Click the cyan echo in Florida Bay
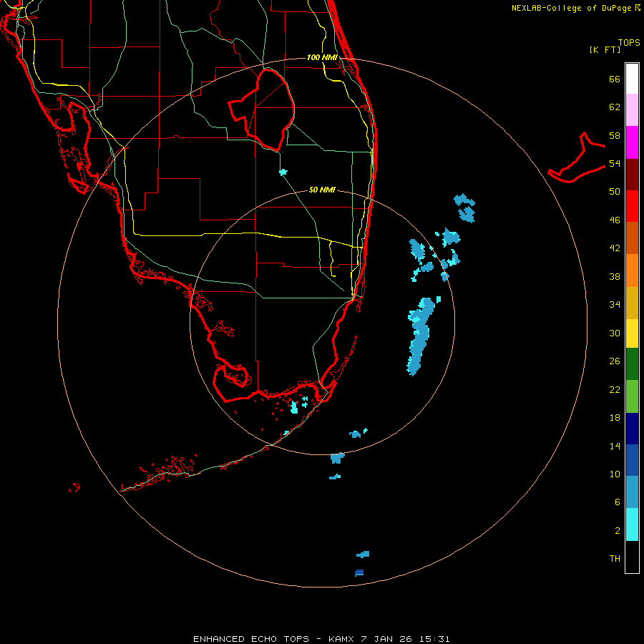This screenshot has height=644, width=644. coord(294,407)
